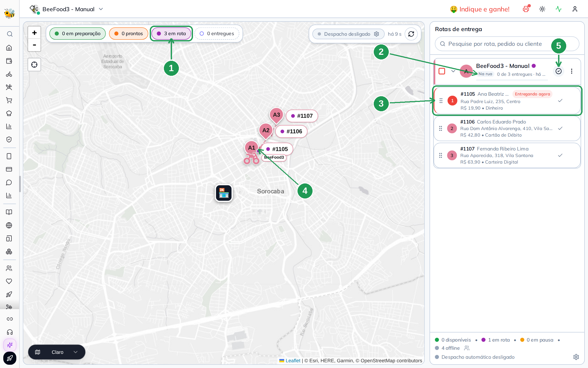Open the chain link icon in sidebar
The image size is (588, 368).
pos(10,319)
